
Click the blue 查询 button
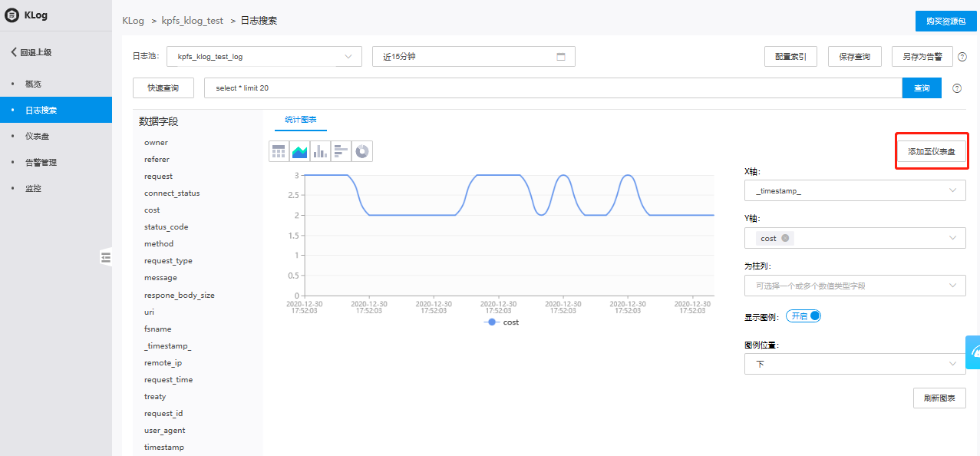pos(921,88)
